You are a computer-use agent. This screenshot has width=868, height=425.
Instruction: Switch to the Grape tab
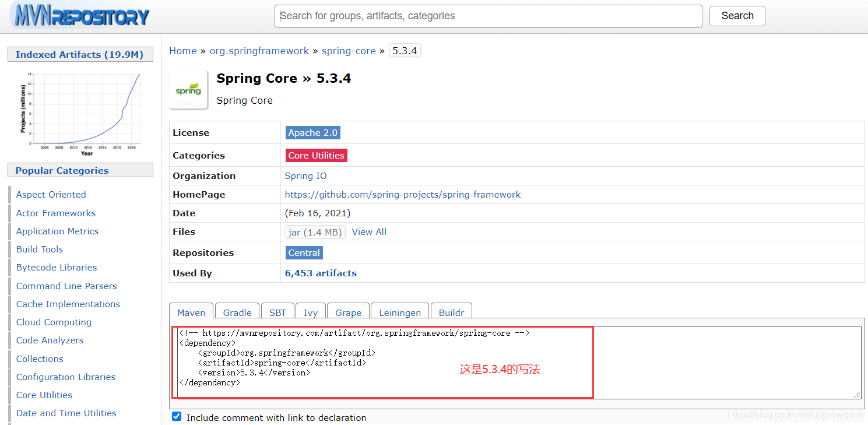348,312
